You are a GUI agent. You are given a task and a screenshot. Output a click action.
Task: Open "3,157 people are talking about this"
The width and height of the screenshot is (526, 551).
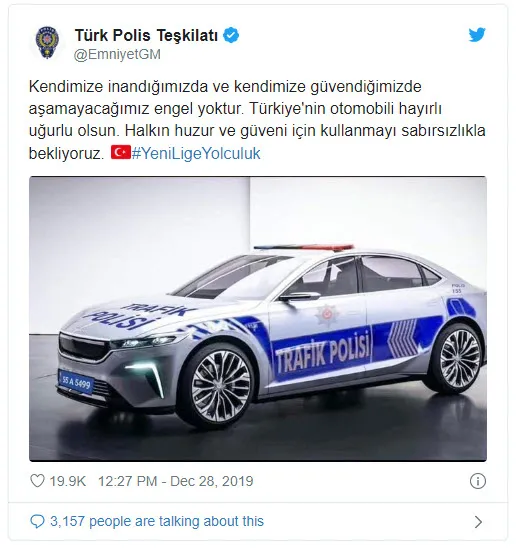coord(157,521)
